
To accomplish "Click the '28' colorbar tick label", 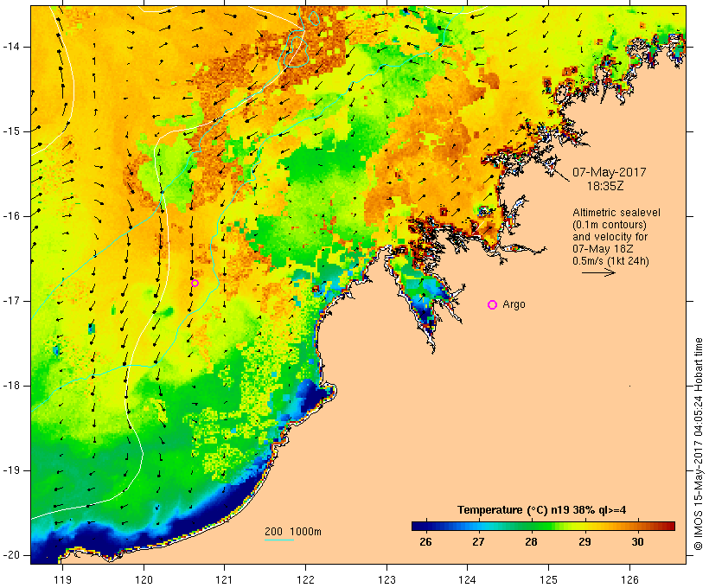I will (531, 541).
